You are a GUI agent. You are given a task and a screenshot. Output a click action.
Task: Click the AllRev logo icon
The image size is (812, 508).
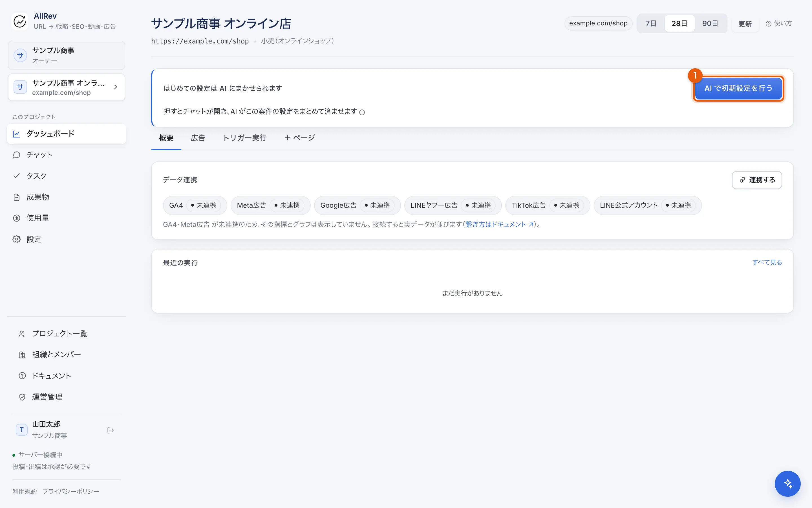[x=20, y=21]
